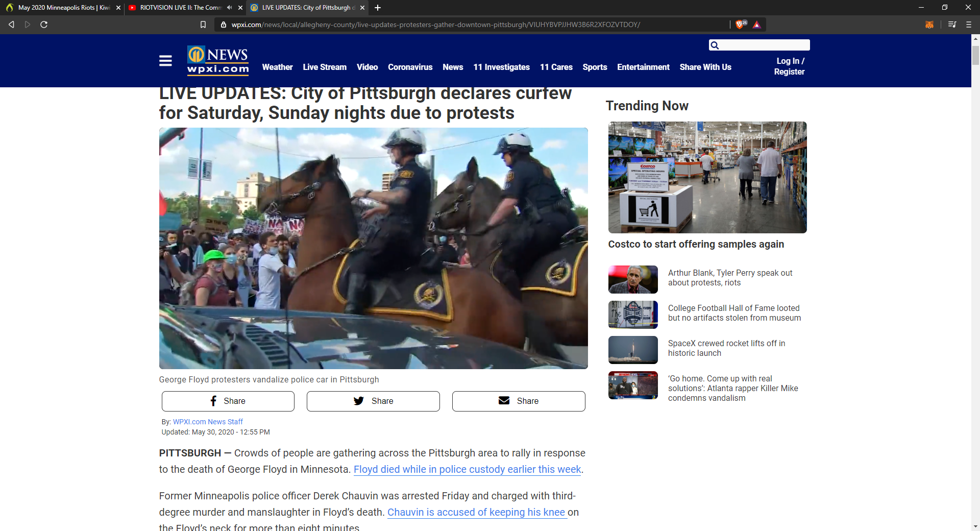Click the page scrollbar thumb
This screenshot has width=980, height=531.
[975, 55]
